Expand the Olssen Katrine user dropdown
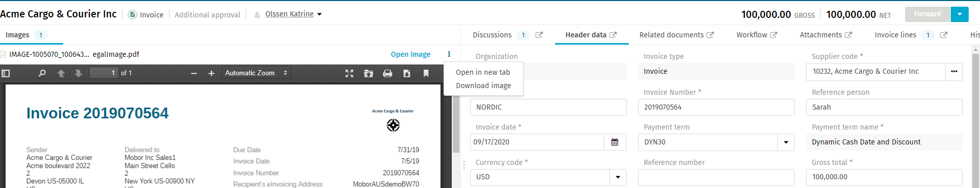 coord(319,14)
